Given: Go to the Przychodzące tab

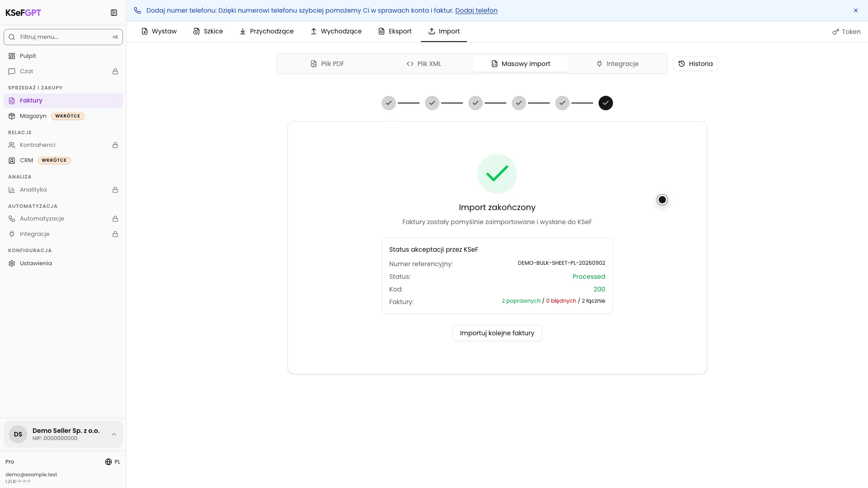Looking at the screenshot, I should coord(266,31).
